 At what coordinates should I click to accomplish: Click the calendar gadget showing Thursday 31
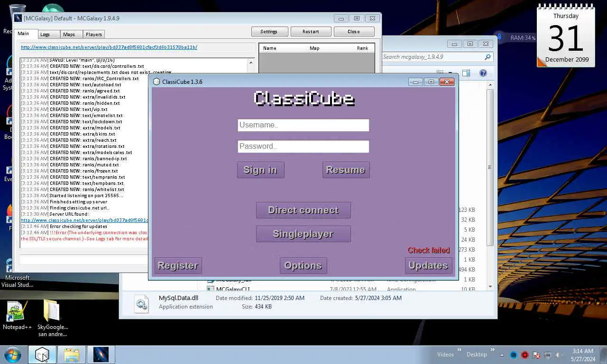[566, 36]
